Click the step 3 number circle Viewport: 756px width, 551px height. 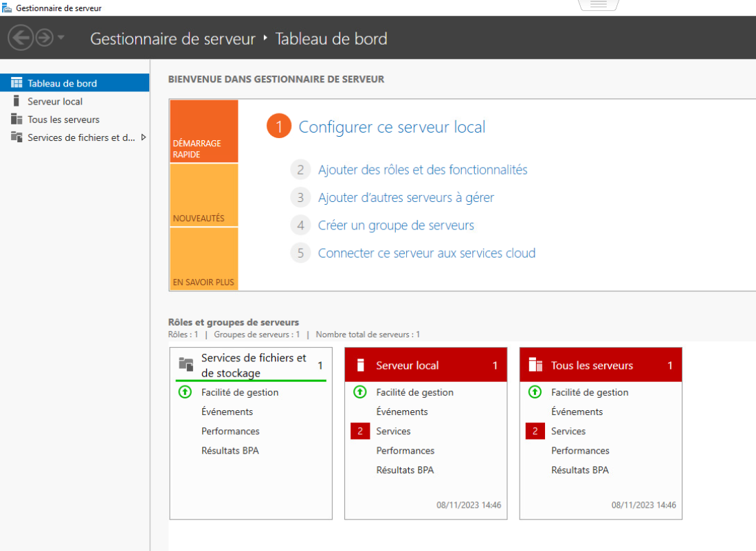click(300, 198)
